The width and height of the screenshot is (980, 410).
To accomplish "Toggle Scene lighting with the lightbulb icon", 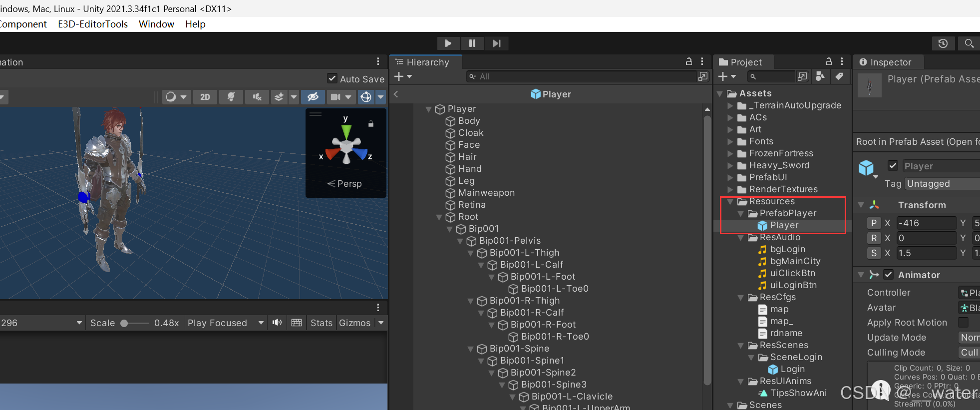I will 231,97.
